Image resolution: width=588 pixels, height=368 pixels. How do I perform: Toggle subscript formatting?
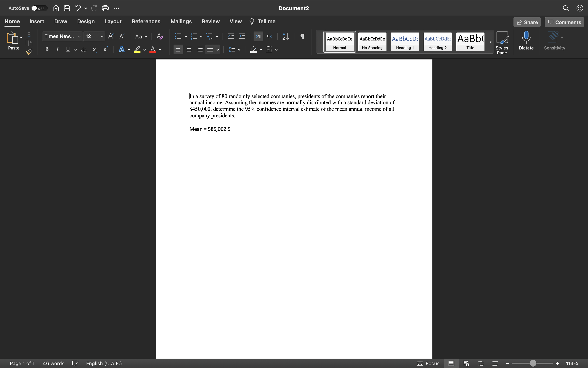click(x=95, y=50)
